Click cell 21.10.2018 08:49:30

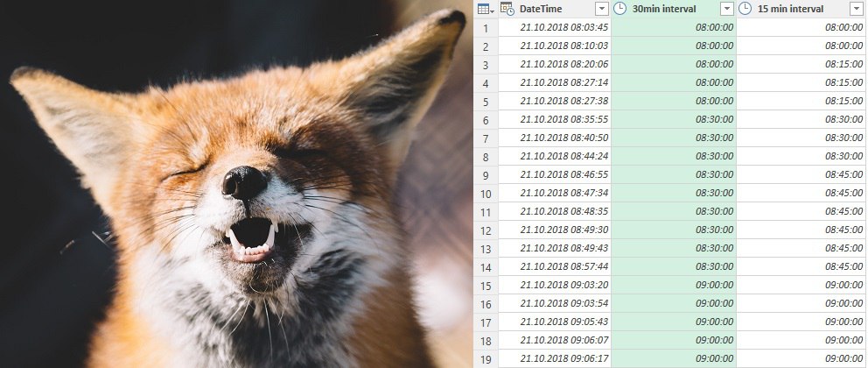pyautogui.click(x=555, y=230)
